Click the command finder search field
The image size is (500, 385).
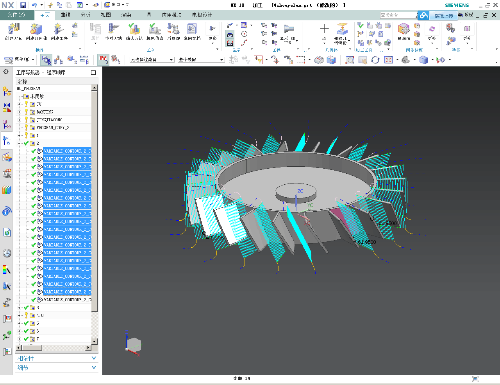click(x=399, y=15)
